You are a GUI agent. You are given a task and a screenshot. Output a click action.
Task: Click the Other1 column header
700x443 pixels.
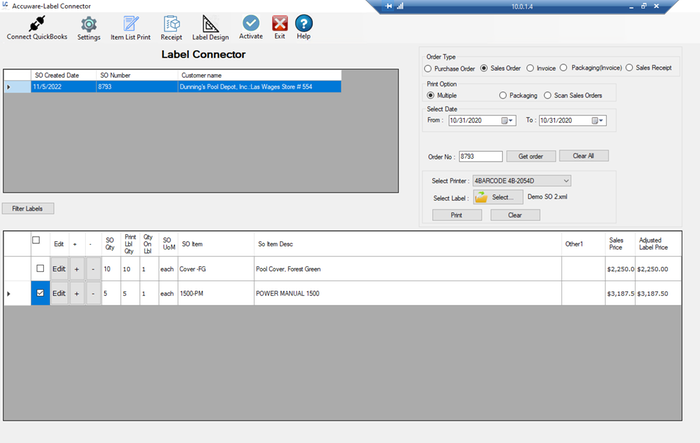583,244
